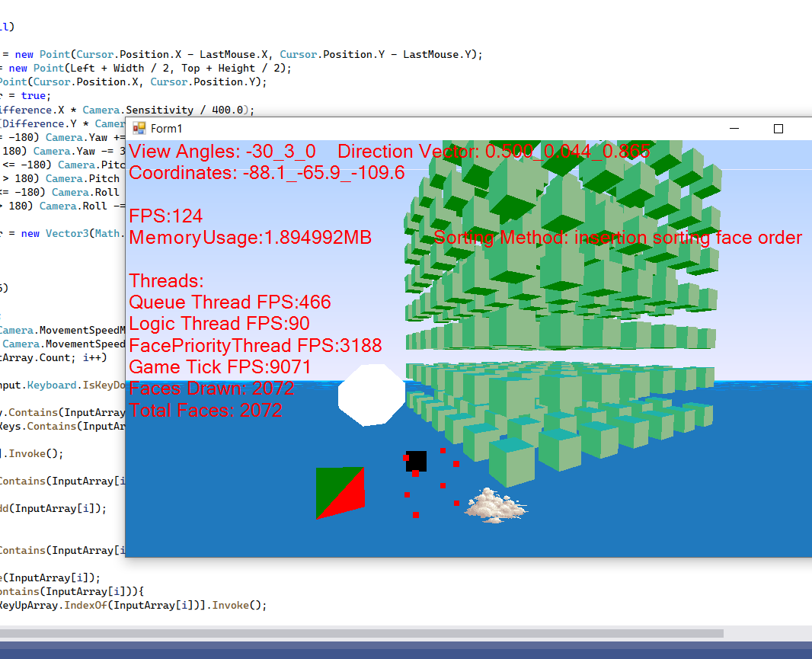Click the Direction Vector readout
Screen dimensions: 812x659
point(494,152)
